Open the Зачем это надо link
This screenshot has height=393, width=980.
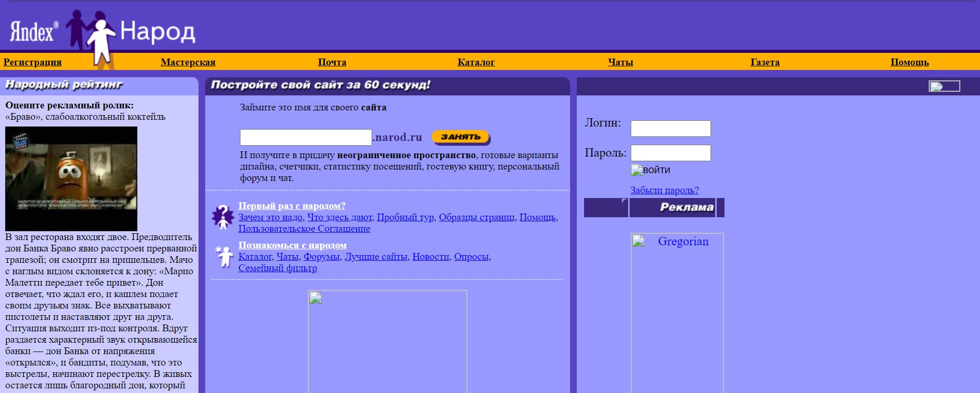coord(271,217)
